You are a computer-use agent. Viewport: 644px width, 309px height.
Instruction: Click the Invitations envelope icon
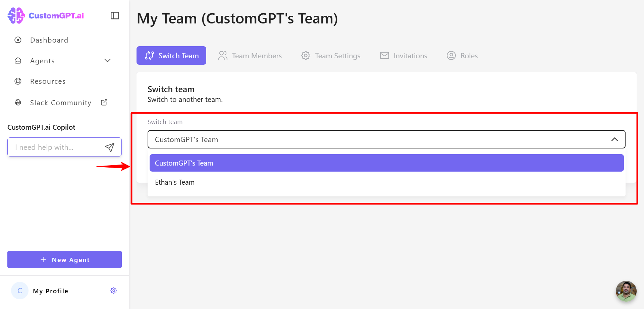tap(384, 56)
